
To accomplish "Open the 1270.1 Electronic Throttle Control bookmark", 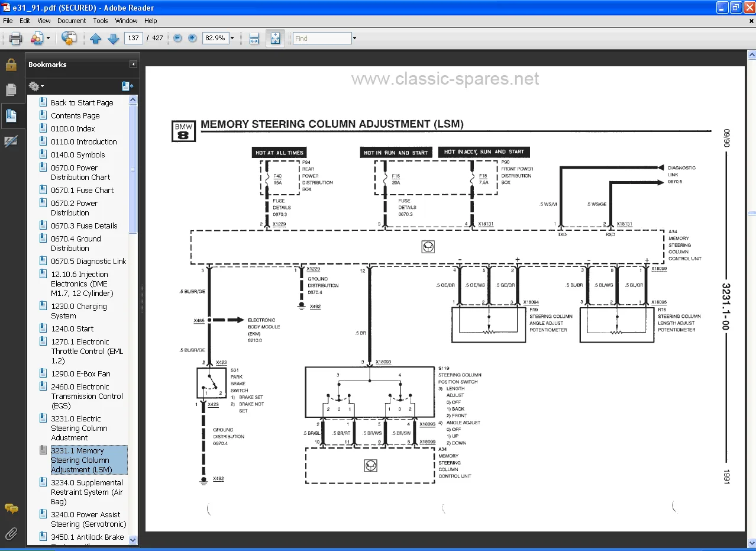I will [87, 351].
